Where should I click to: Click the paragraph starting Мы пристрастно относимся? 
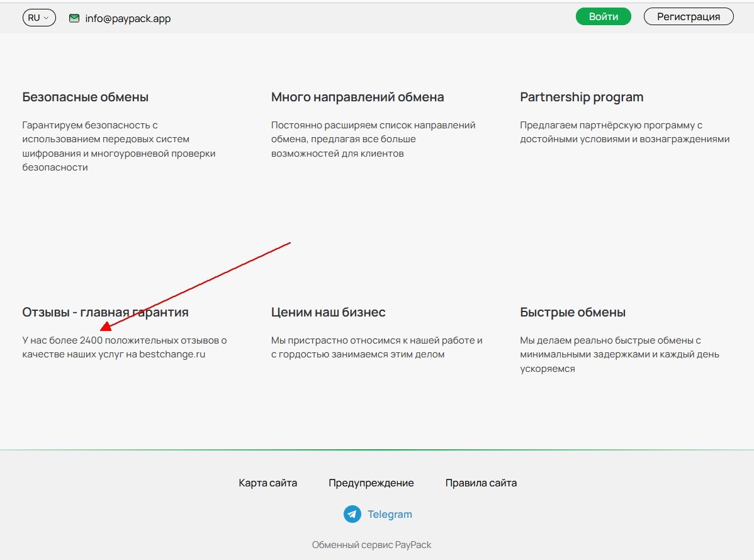(x=376, y=347)
